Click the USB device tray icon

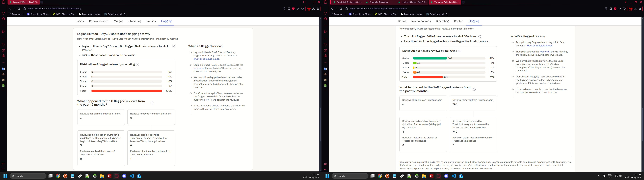click(604, 176)
